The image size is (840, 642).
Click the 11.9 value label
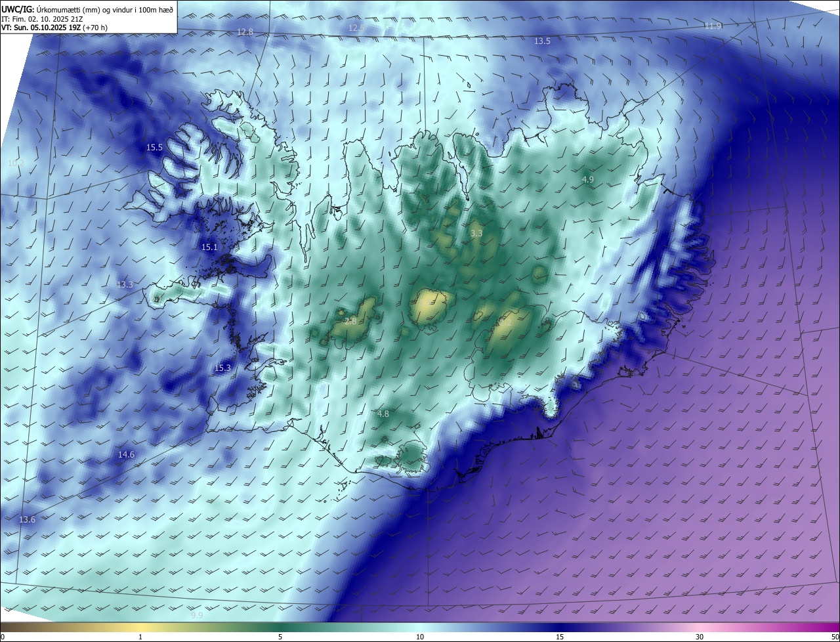pyautogui.click(x=713, y=26)
